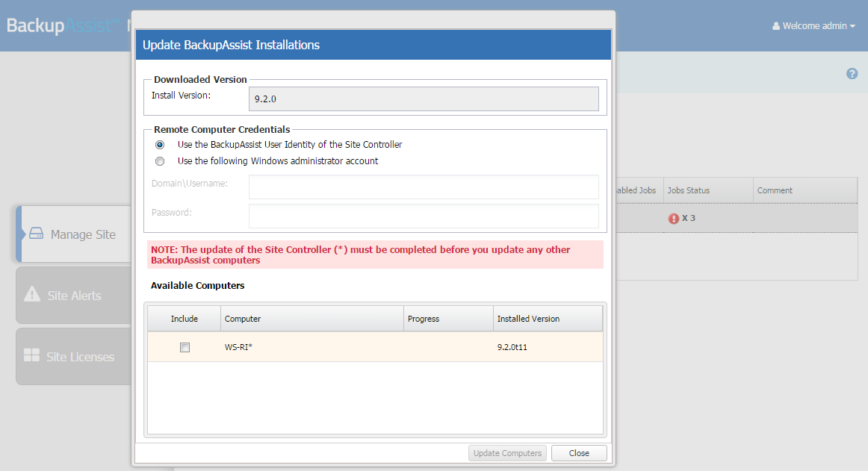The height and width of the screenshot is (471, 868).
Task: Click the BackupAssist logo in the header
Action: [x=63, y=25]
